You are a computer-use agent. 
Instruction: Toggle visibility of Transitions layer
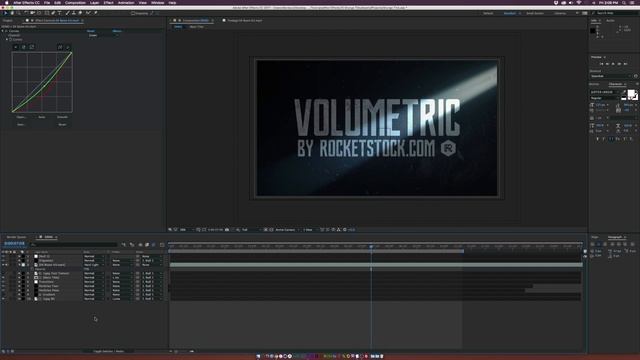[x=3, y=282]
